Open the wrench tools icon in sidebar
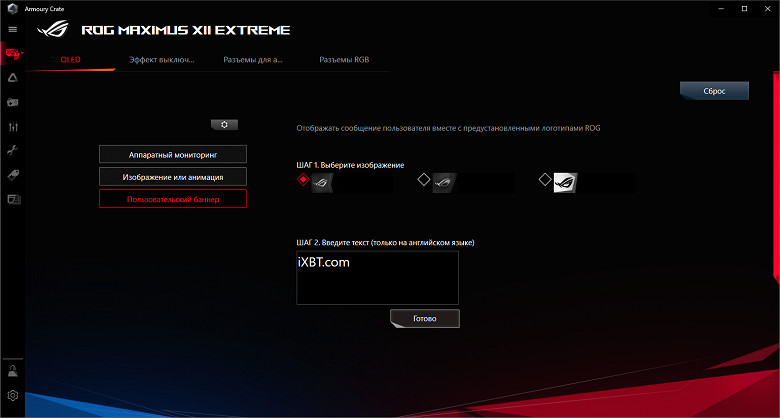 pyautogui.click(x=13, y=151)
